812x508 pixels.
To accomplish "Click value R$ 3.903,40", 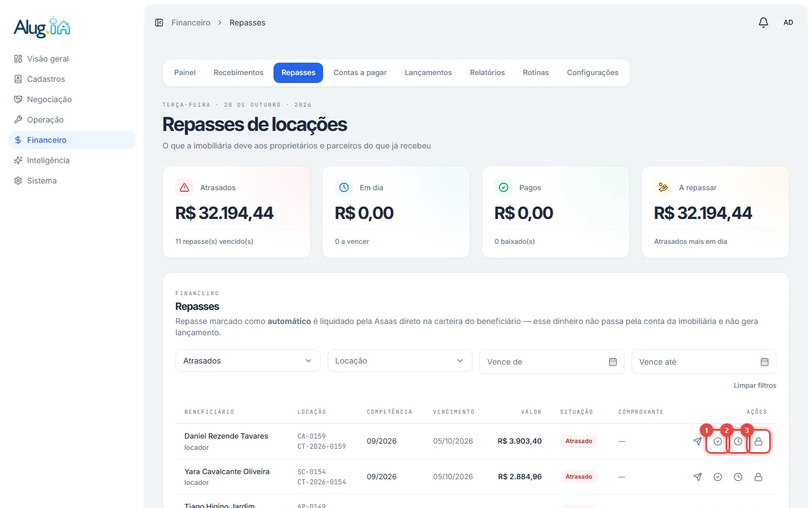I will (519, 441).
